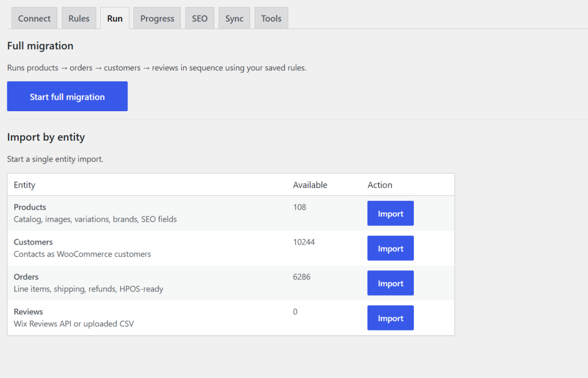
Task: Click the available count 108
Action: (300, 207)
